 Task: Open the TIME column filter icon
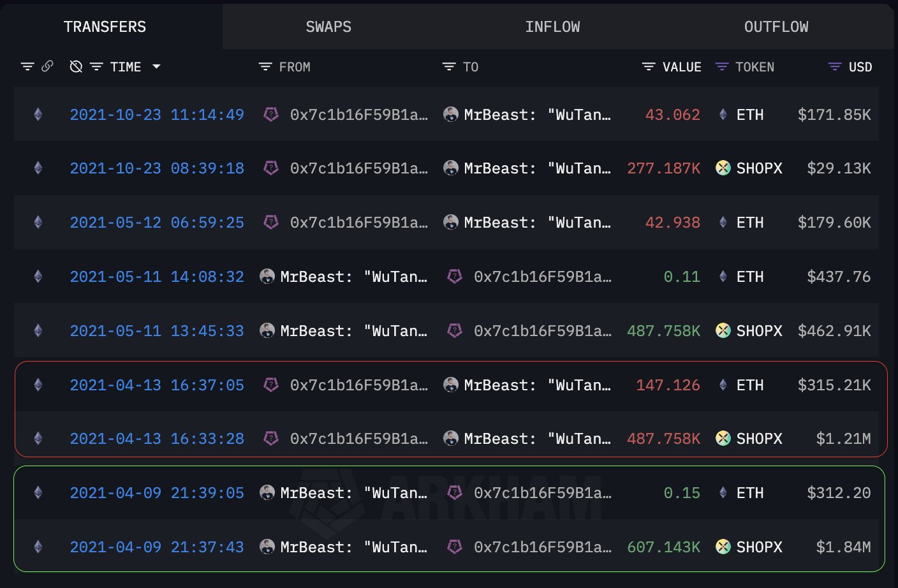coord(96,66)
